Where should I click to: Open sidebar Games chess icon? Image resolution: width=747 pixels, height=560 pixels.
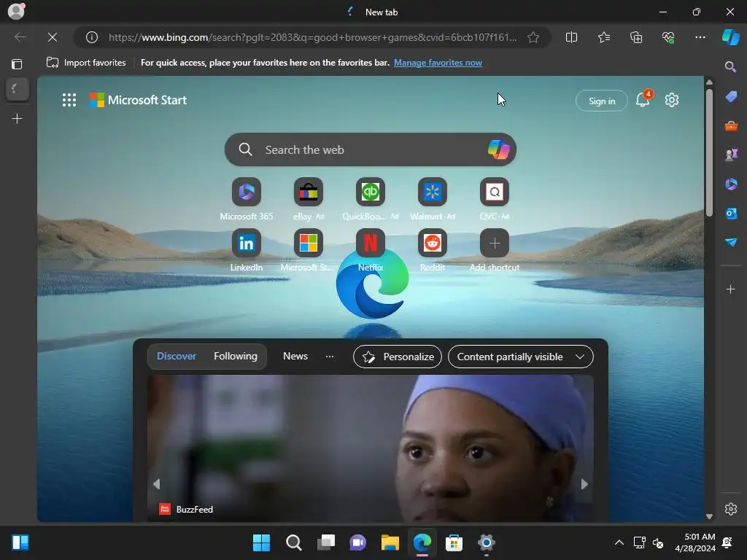coord(731,155)
